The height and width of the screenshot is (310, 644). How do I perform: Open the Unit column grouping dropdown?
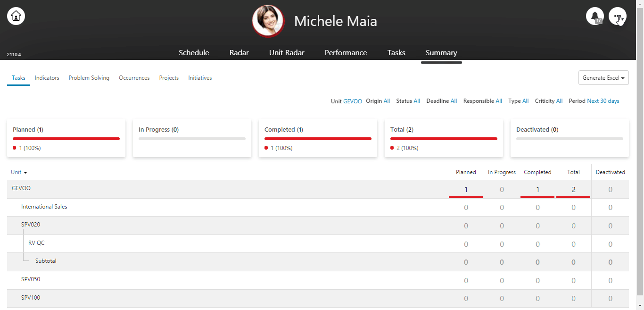tap(19, 173)
